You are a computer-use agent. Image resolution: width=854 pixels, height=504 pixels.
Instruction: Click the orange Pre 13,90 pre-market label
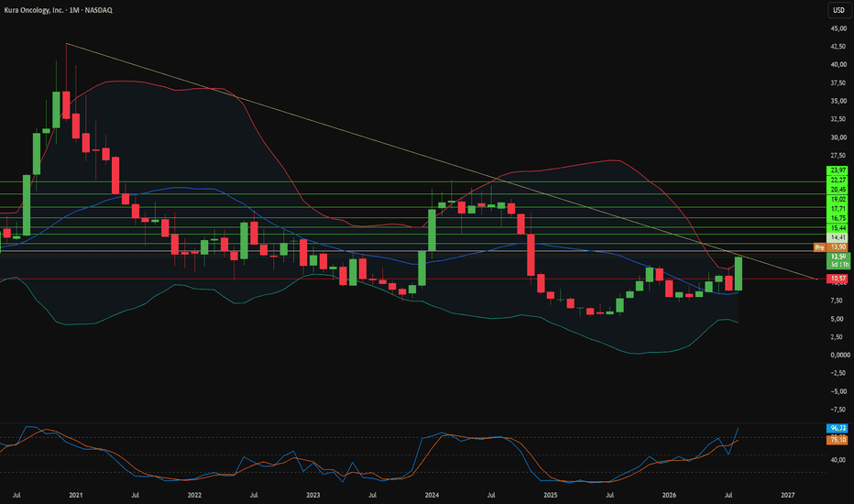[830, 247]
